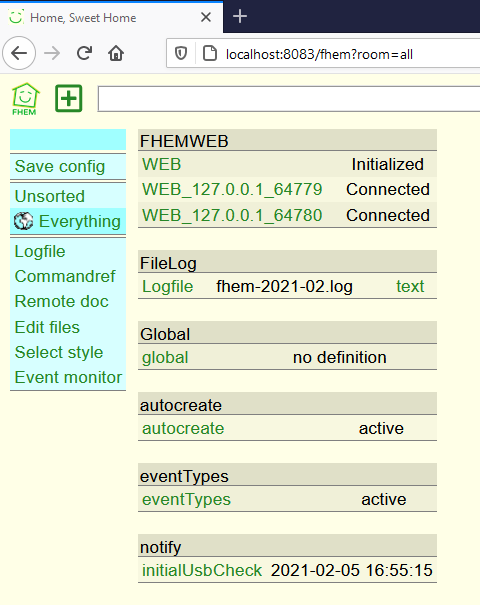Open Remote doc link
The width and height of the screenshot is (480, 605).
pyautogui.click(x=61, y=302)
